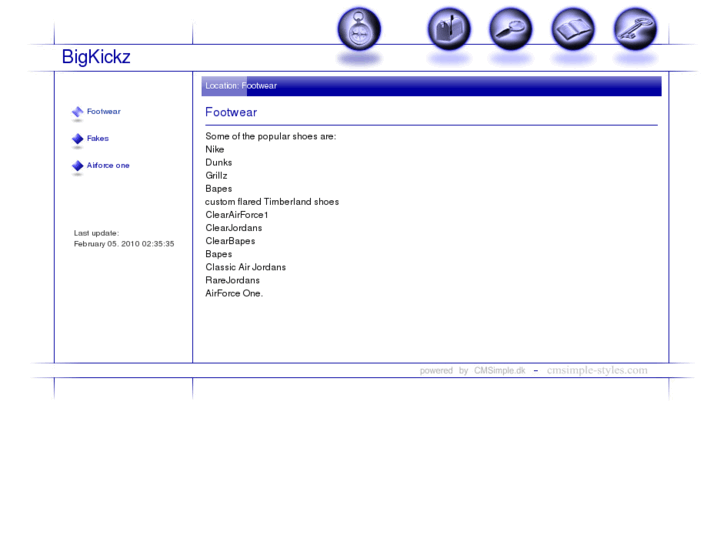This screenshot has width=727, height=545.
Task: Click the Location: Footwear breadcrumb
Action: click(241, 86)
